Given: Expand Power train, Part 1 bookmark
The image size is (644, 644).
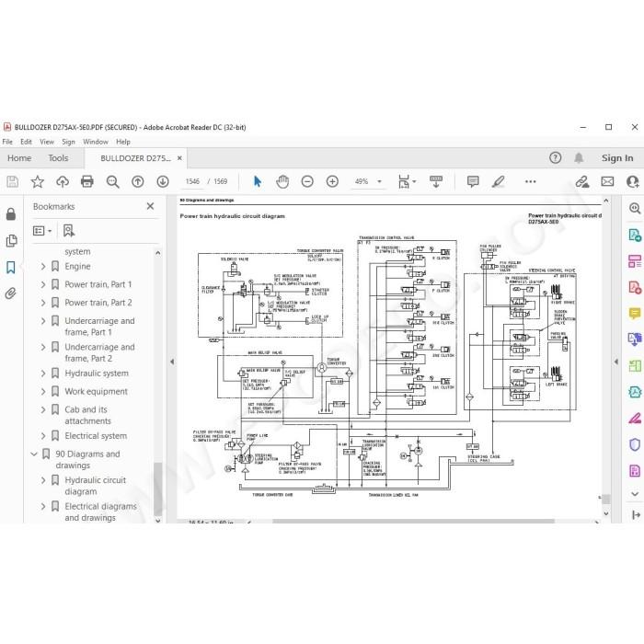Looking at the screenshot, I should 43,284.
